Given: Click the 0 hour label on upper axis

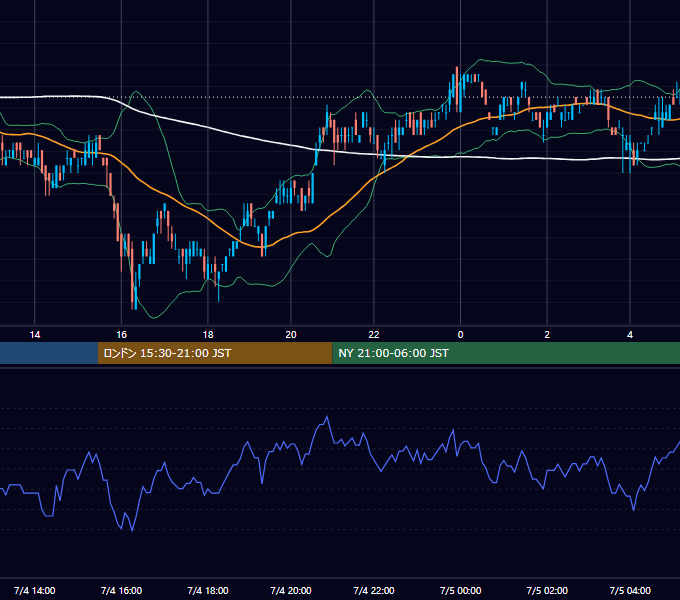Looking at the screenshot, I should pyautogui.click(x=461, y=335).
